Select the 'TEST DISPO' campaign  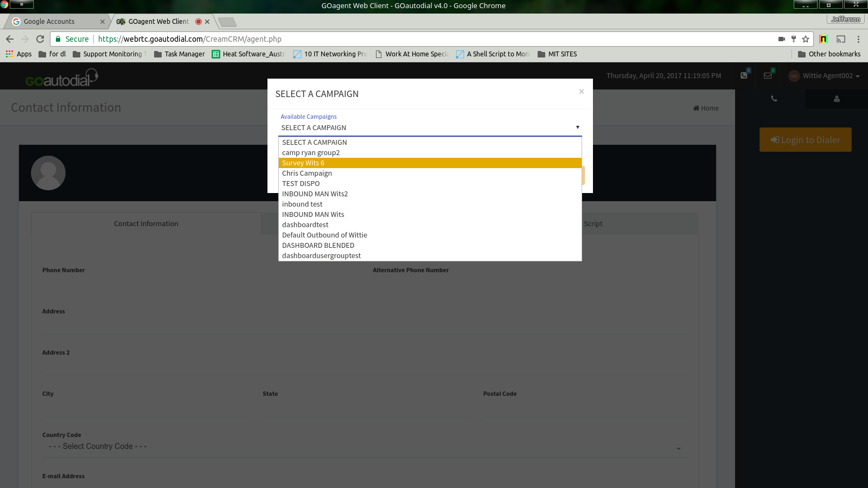[x=430, y=184]
